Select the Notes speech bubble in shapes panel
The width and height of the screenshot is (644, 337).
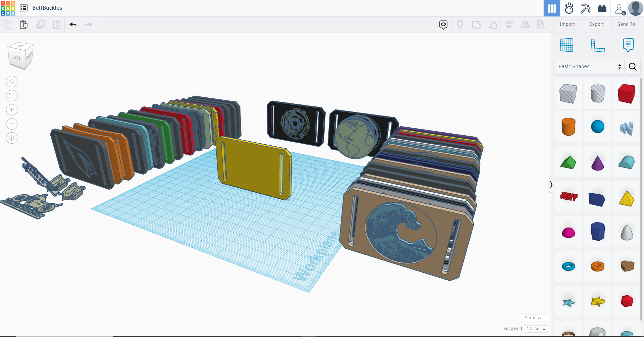tap(628, 45)
